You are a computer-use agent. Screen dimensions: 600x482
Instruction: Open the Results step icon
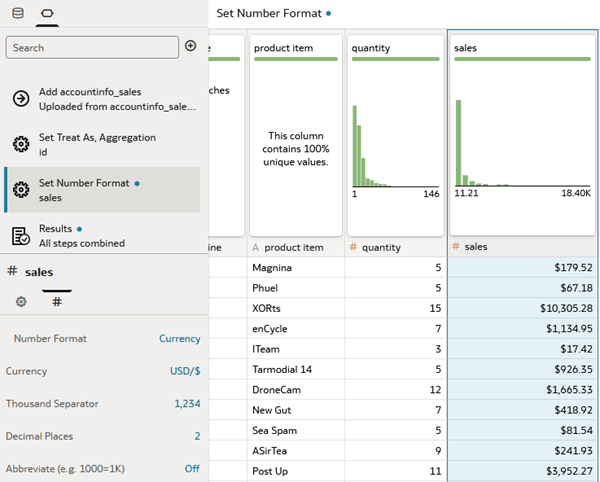point(20,236)
